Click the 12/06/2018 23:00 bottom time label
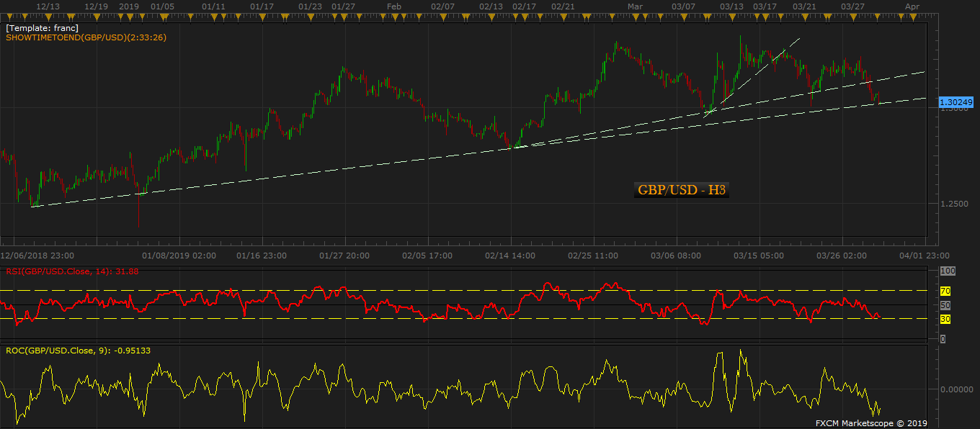 (x=37, y=255)
